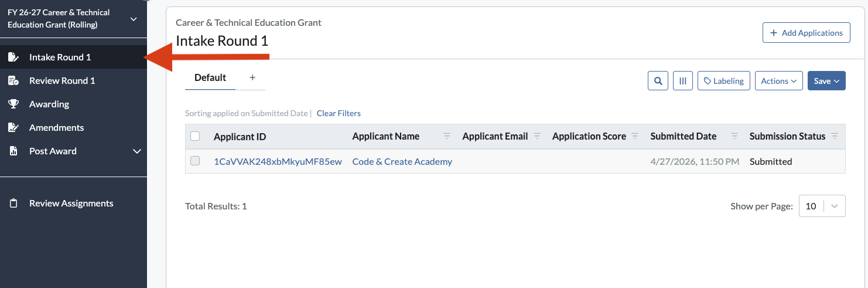868x288 pixels.
Task: Click the Total Results: 1 text
Action: click(x=216, y=206)
